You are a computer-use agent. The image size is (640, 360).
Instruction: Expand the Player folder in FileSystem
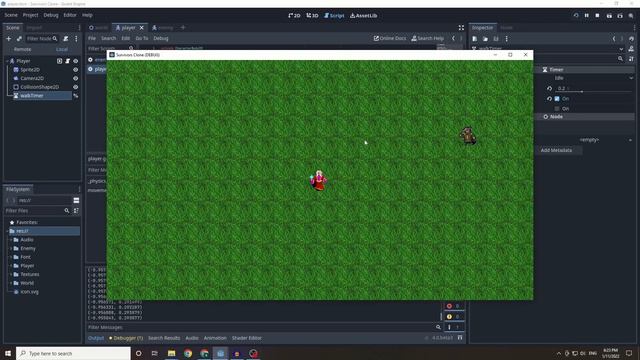[x=11, y=266]
